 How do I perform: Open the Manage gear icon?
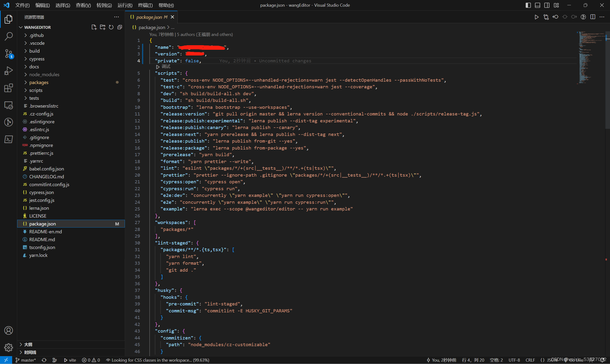coord(8,347)
